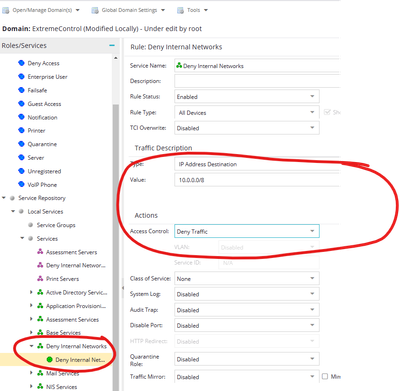Screen dimensions: 400x391
Task: Select the Notification role icon
Action: click(21, 117)
